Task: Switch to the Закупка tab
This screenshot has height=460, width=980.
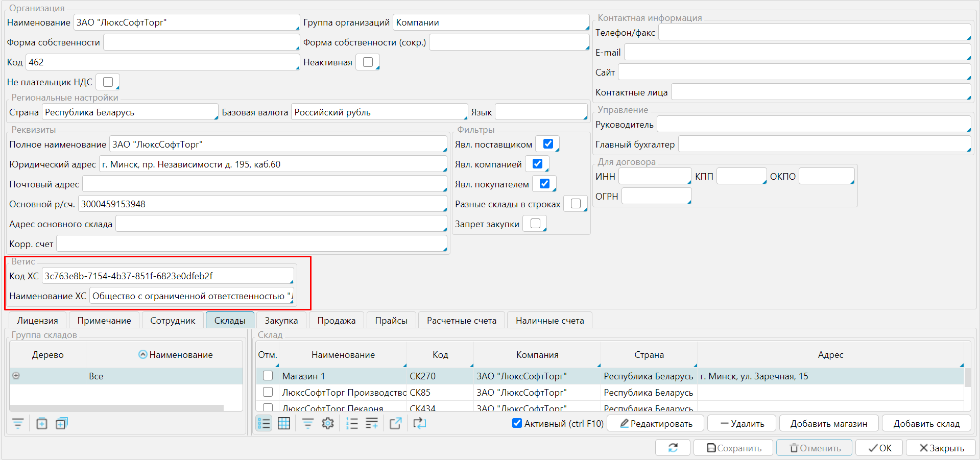Action: (281, 321)
